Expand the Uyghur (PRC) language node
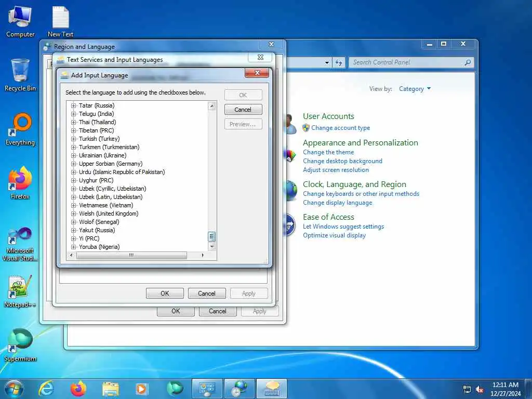532x399 pixels. (73, 180)
